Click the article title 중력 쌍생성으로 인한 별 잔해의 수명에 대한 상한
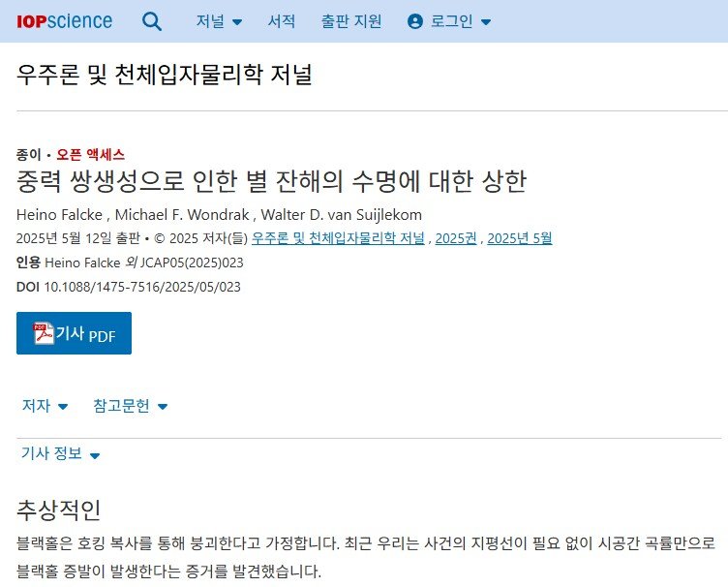Image resolution: width=728 pixels, height=587 pixels. (x=272, y=181)
